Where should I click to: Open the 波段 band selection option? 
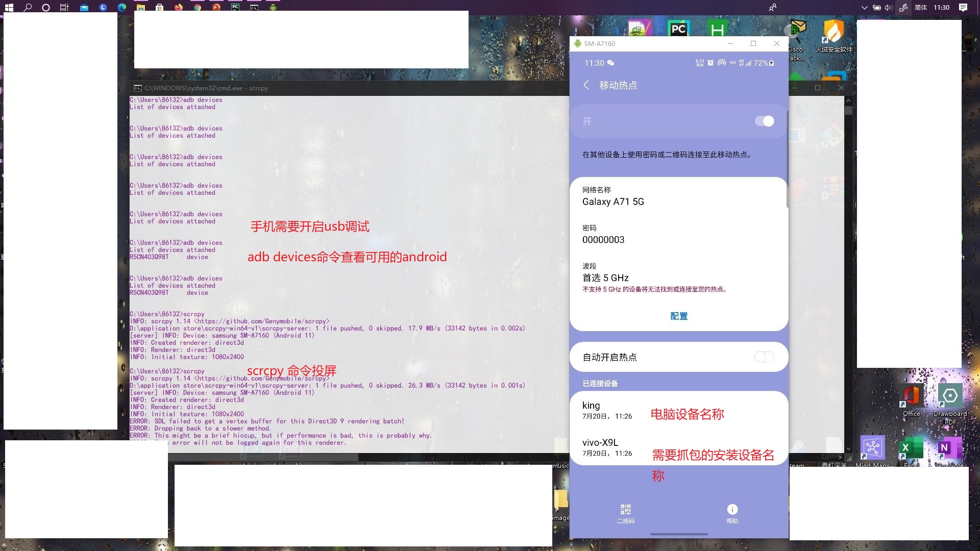tap(605, 278)
